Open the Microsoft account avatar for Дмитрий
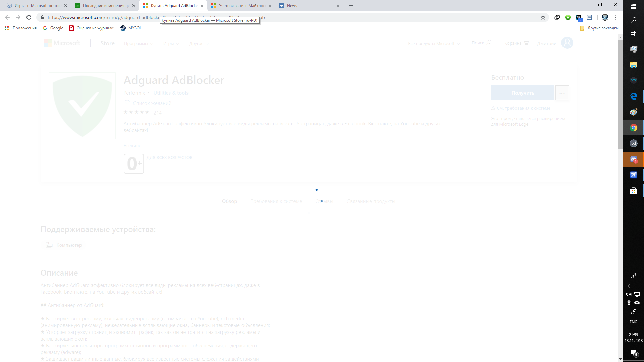The image size is (644, 362). [x=567, y=43]
